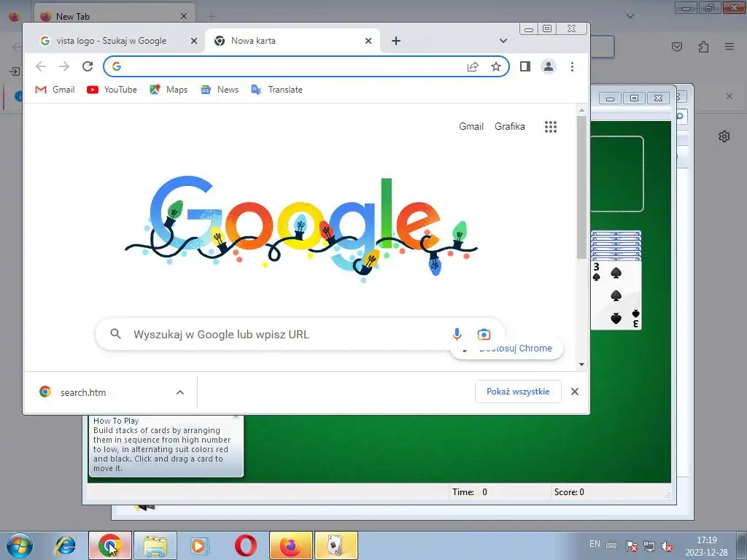Add a new Chrome tab
Image resolution: width=747 pixels, height=560 pixels.
tap(396, 41)
